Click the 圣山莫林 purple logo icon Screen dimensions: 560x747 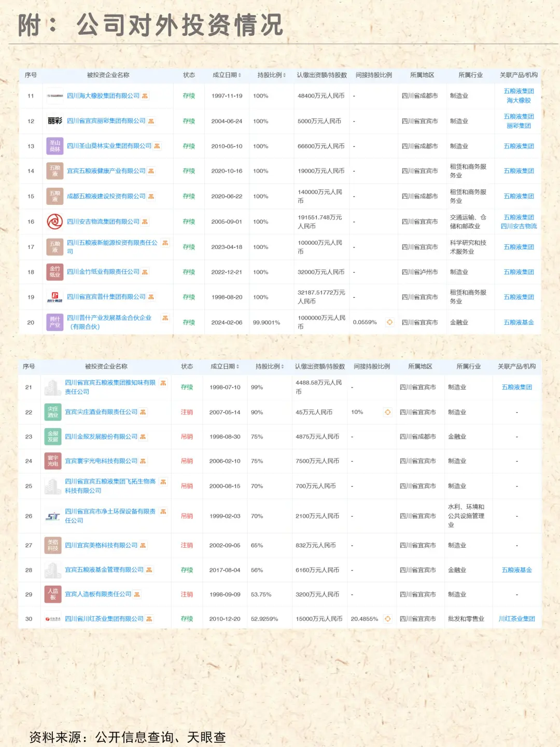click(55, 146)
